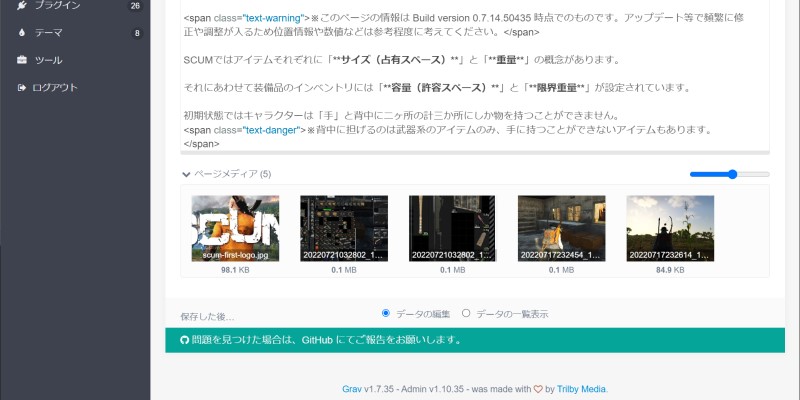Select the 20220721032802 thumbnail, third in the media row

point(452,229)
